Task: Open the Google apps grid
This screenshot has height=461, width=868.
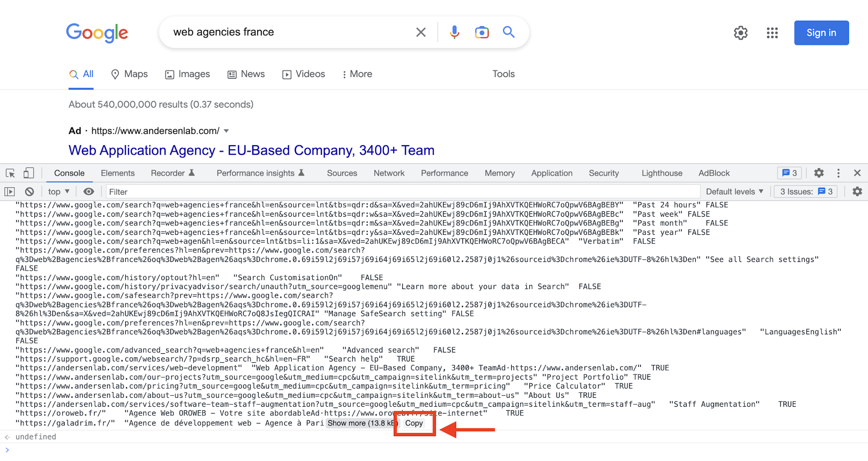Action: [x=772, y=33]
